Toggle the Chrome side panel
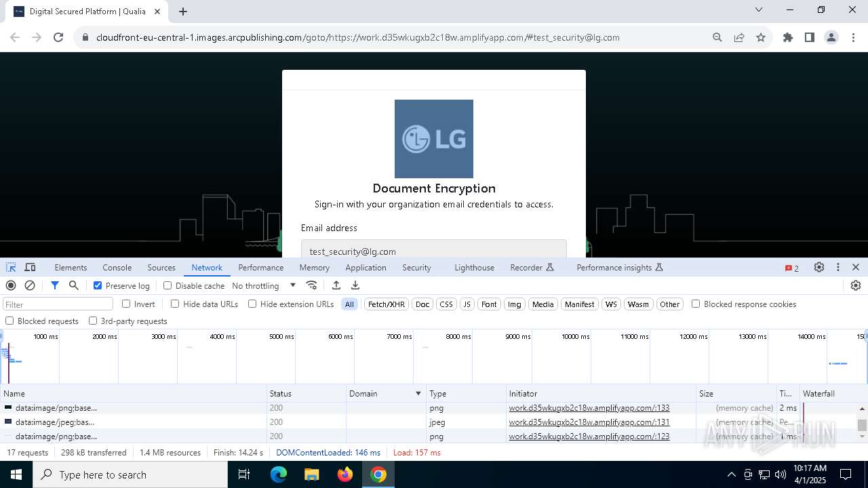Screen dimensions: 868x488 [x=810, y=38]
